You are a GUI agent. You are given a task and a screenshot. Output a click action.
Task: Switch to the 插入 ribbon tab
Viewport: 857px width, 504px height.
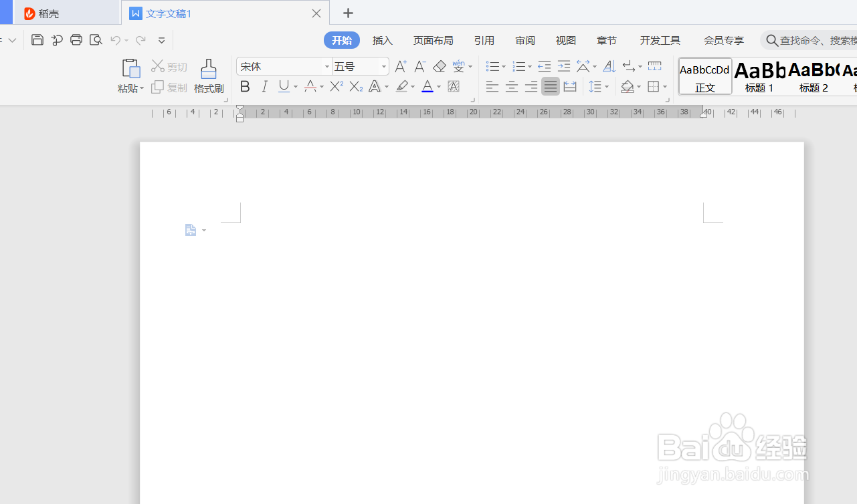[382, 39]
